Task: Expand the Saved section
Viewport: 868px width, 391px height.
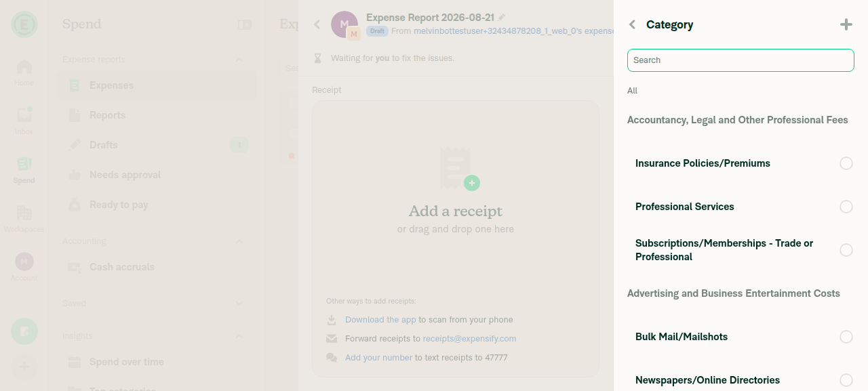Action: coord(239,304)
